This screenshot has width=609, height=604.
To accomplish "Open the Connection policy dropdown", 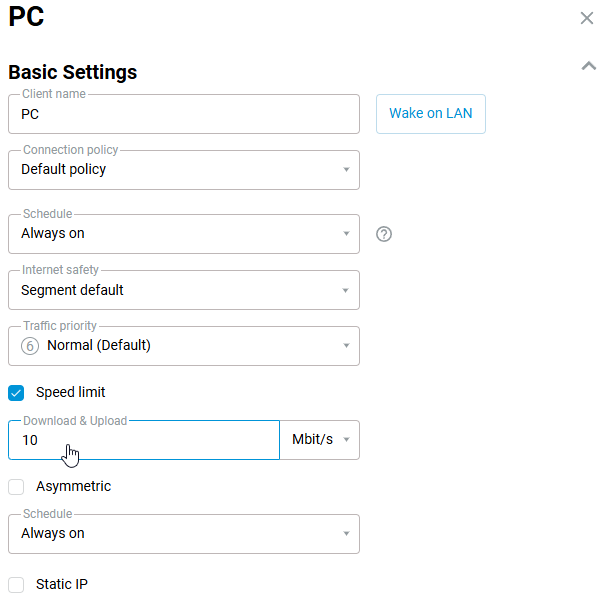I will pyautogui.click(x=183, y=170).
